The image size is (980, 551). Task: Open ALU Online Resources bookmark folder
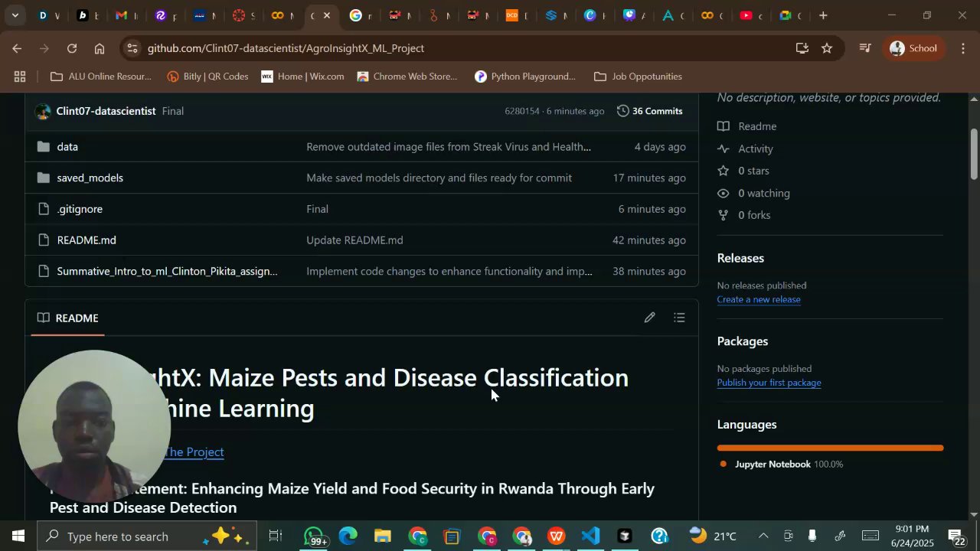click(x=100, y=77)
